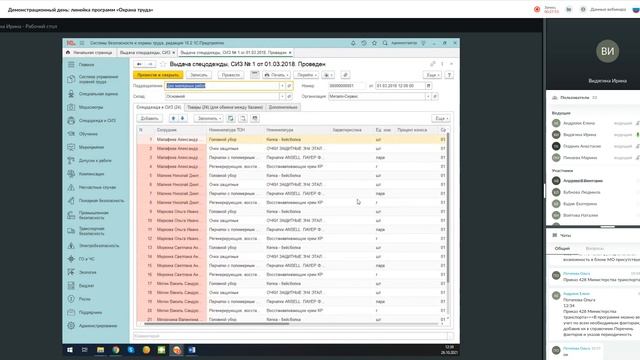640x360 pixels.
Task: Open File Explorer from the taskbar
Action: [x=100, y=350]
